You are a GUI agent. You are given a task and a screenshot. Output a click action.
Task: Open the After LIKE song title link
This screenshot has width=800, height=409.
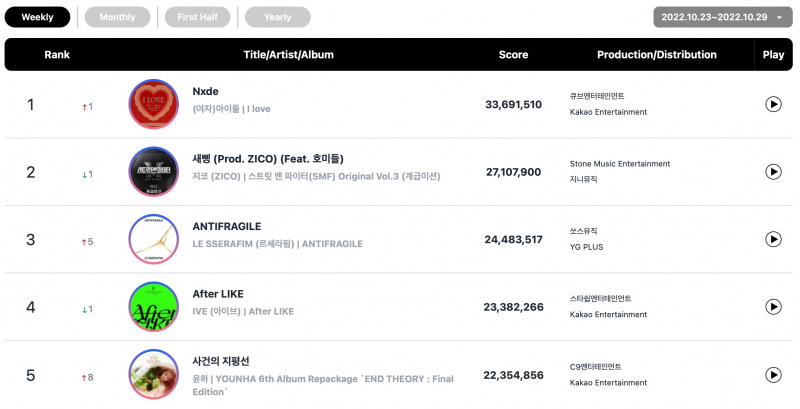pyautogui.click(x=218, y=294)
